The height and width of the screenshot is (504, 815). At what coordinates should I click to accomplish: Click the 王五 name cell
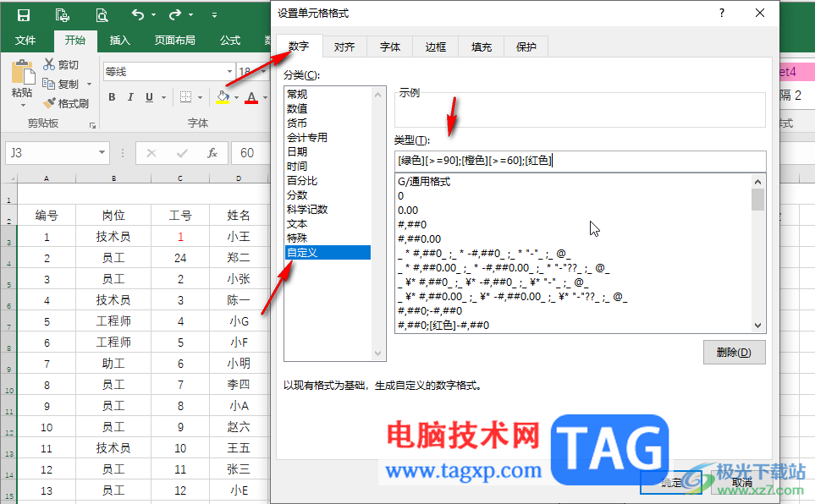tap(239, 448)
